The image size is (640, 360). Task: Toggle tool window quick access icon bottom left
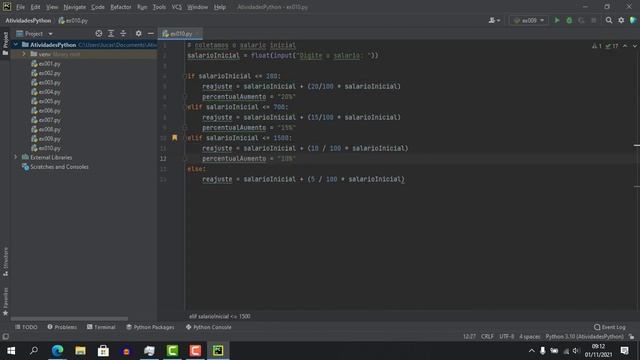(5, 337)
